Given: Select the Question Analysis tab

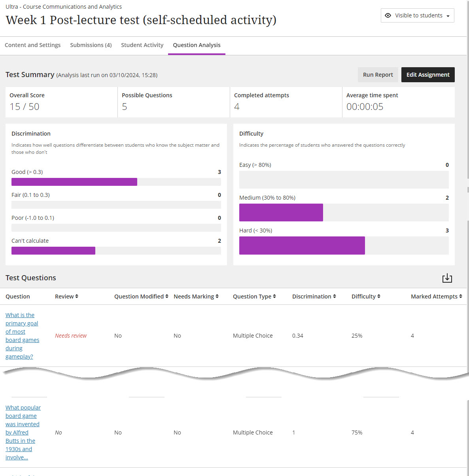Looking at the screenshot, I should 197,45.
